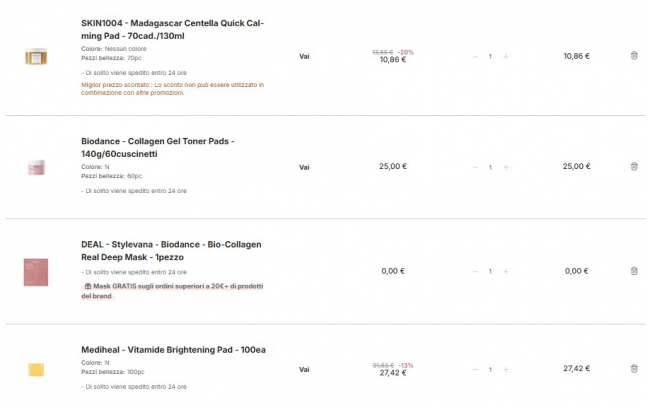This screenshot has width=650, height=410.
Task: Increase quantity of Bio-Collagen Deep Mask
Action: point(506,271)
